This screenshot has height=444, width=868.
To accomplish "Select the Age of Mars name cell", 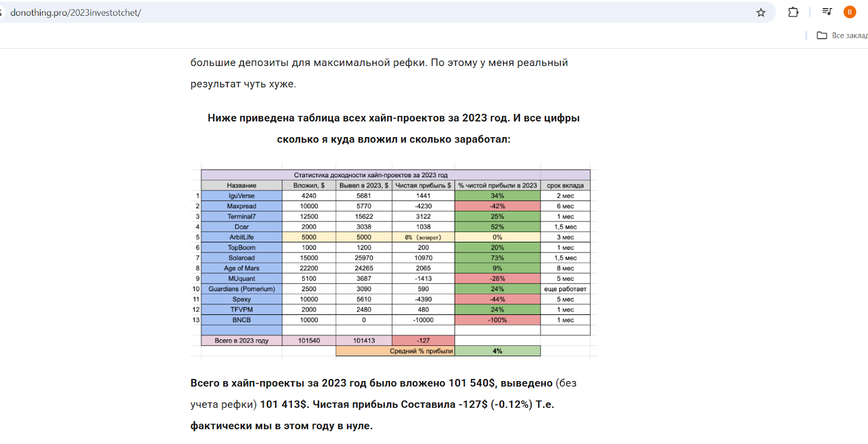I will coord(241,268).
